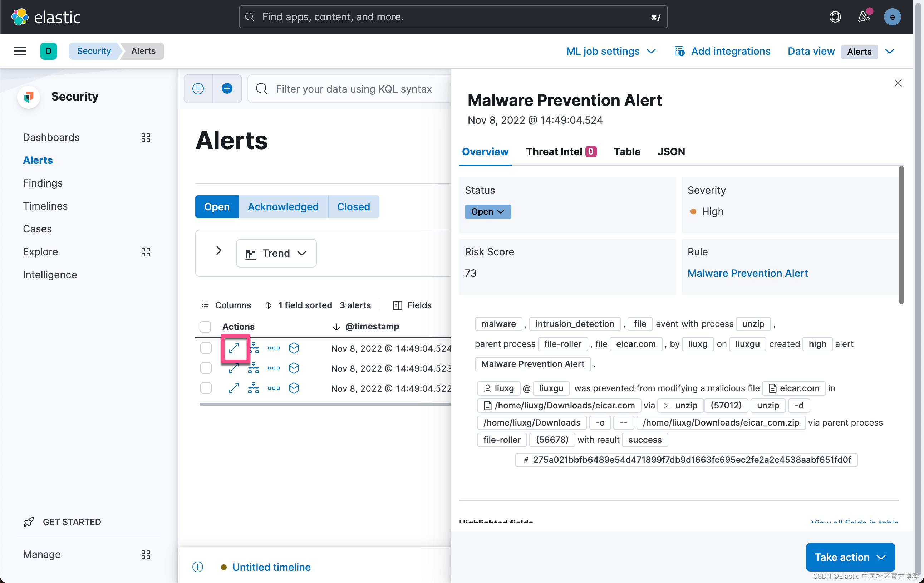Click the GET STARTED rocket item
Screen dimensions: 924x583
click(x=62, y=522)
